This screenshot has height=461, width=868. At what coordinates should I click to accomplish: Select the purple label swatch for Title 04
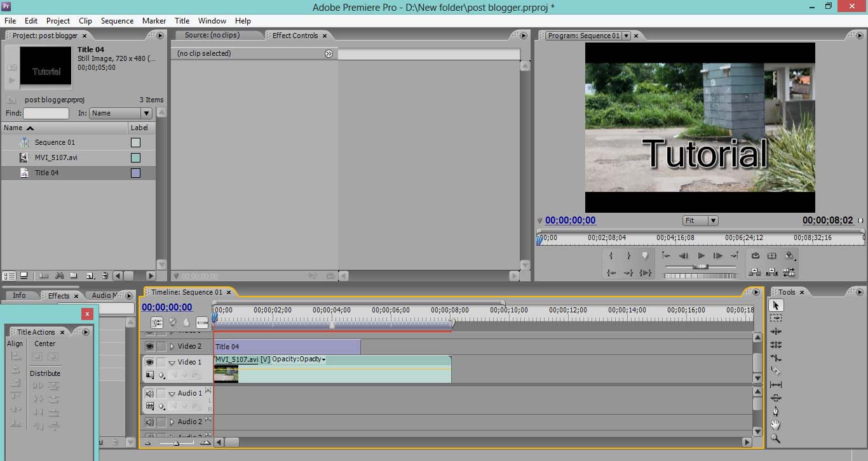[x=135, y=173]
